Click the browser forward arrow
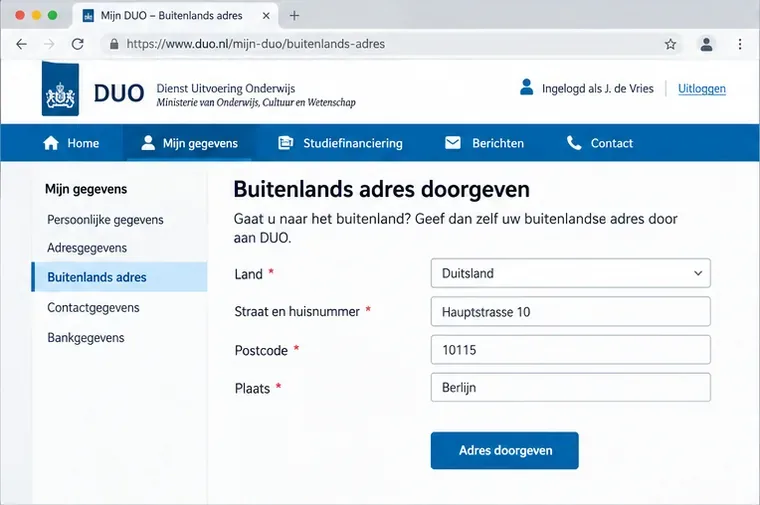Image resolution: width=760 pixels, height=505 pixels. click(x=49, y=44)
